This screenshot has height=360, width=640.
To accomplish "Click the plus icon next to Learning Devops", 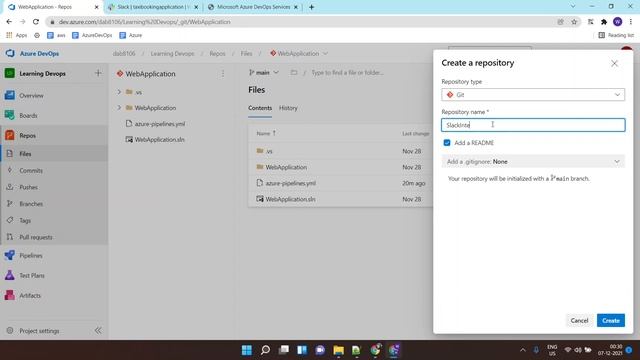I will tap(98, 73).
